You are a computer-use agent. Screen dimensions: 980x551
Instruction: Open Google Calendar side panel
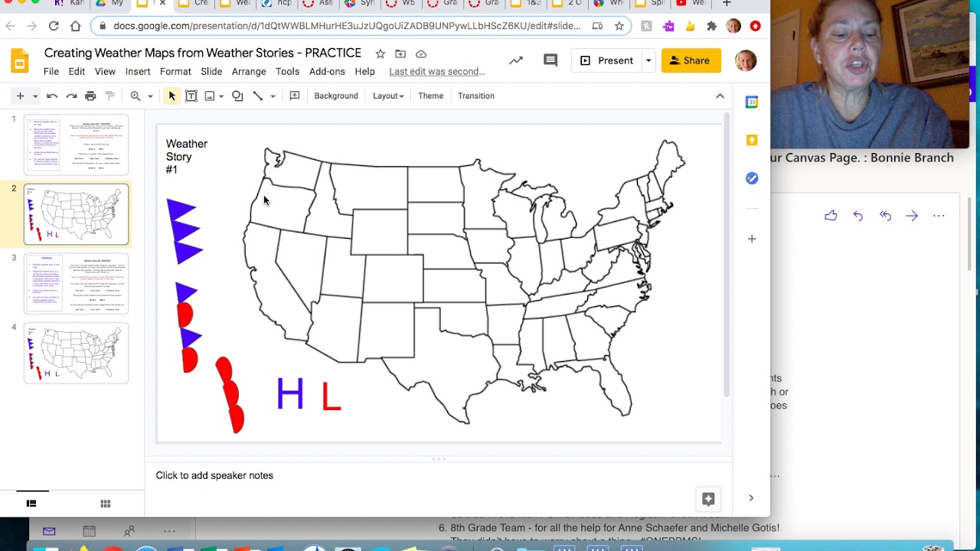click(x=752, y=102)
